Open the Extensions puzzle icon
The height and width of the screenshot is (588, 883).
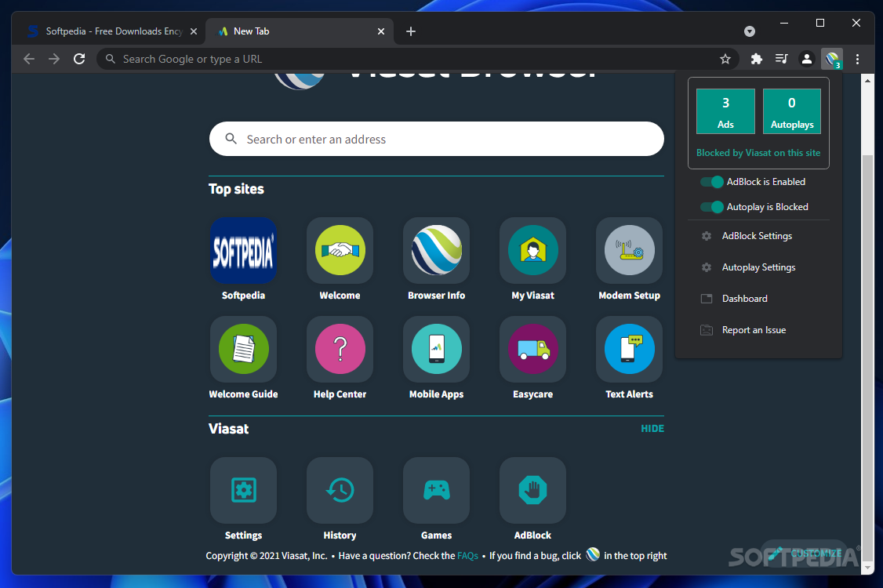pyautogui.click(x=756, y=59)
